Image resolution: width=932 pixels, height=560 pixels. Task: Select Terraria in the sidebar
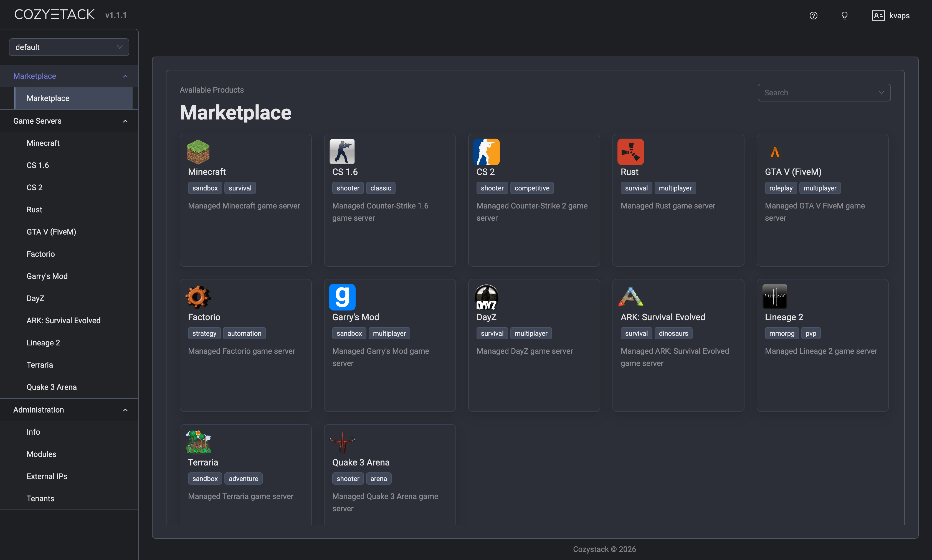point(40,365)
